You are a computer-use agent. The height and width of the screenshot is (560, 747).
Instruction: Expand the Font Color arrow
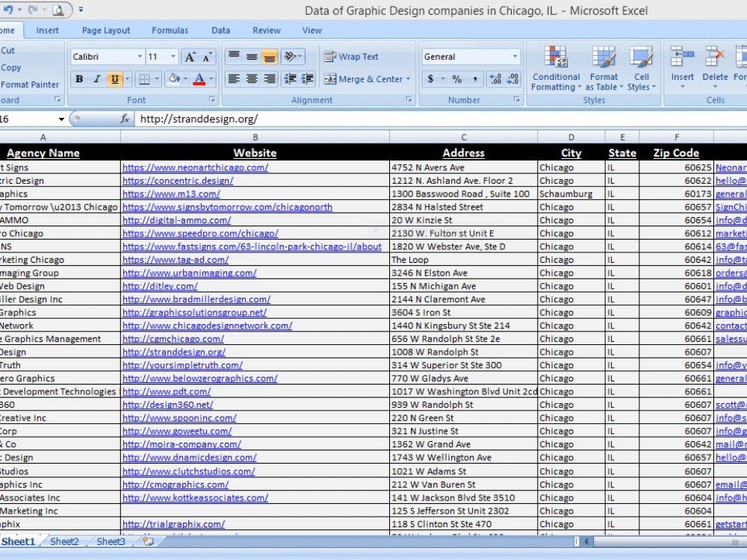(211, 79)
